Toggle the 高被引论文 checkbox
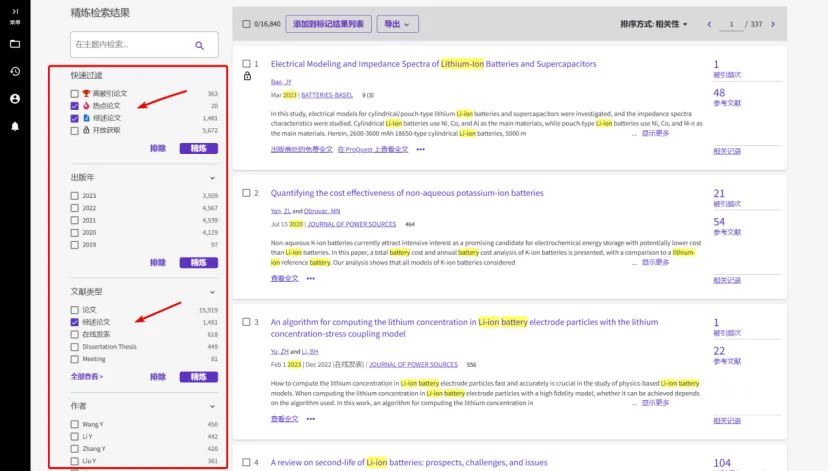The height and width of the screenshot is (471, 829). pyautogui.click(x=75, y=94)
